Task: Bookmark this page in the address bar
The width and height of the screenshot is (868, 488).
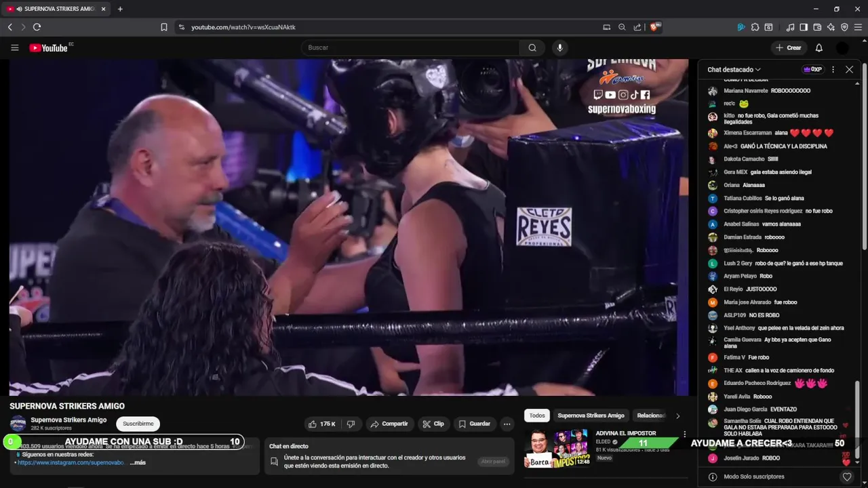Action: [164, 27]
